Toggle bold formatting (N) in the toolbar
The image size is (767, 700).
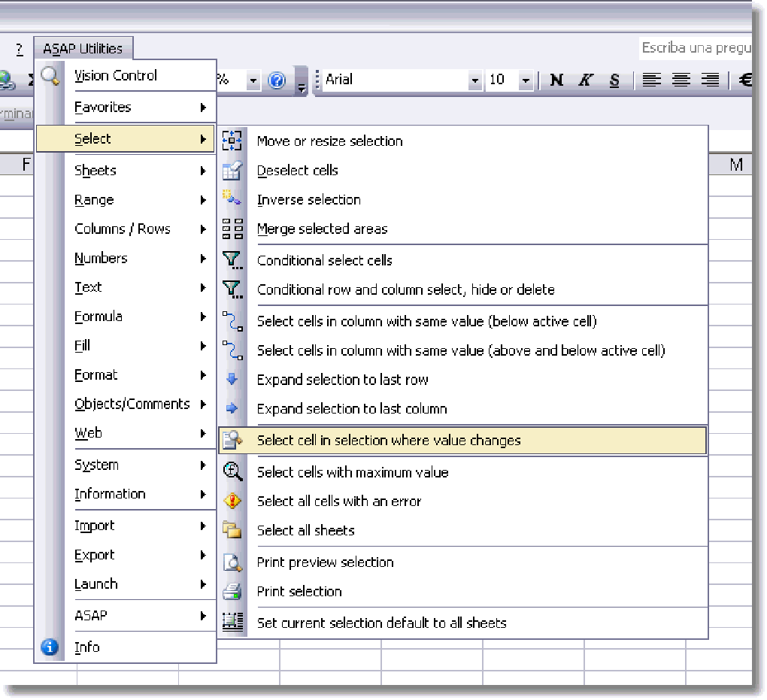(x=556, y=80)
